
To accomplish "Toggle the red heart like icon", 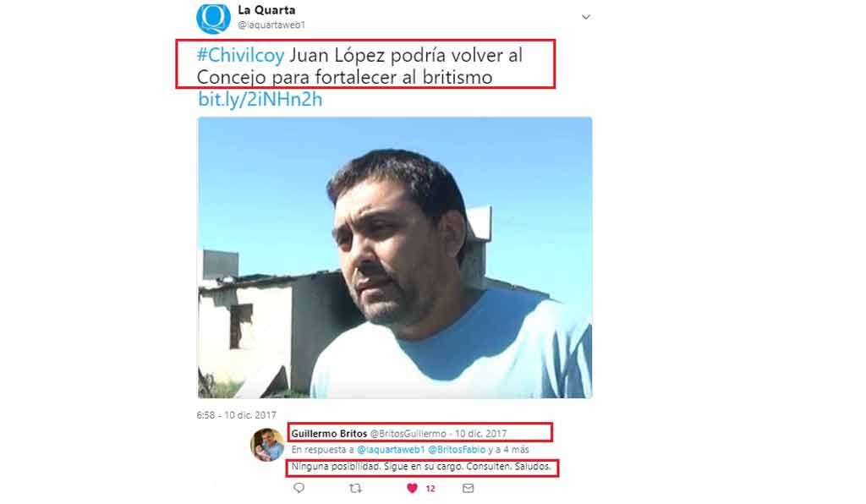I will click(x=412, y=488).
